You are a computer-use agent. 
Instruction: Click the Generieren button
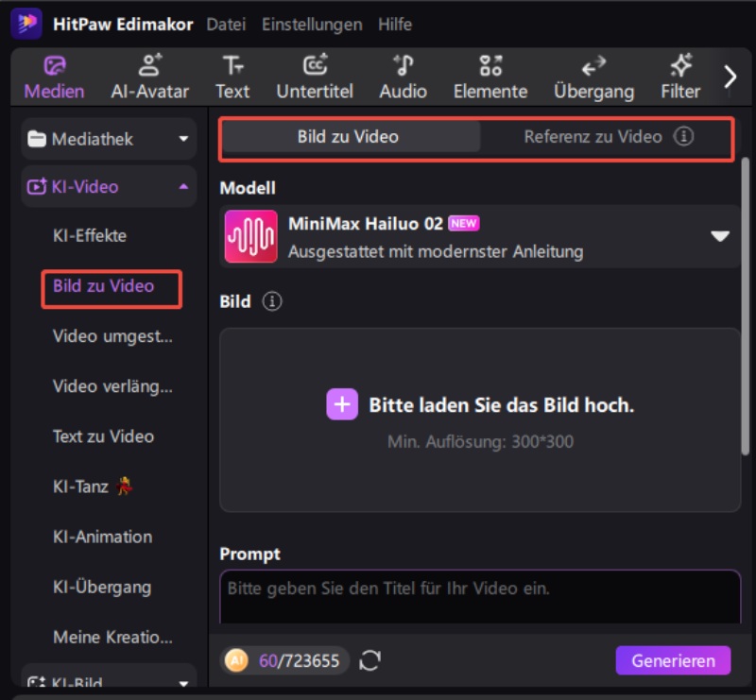pyautogui.click(x=673, y=660)
